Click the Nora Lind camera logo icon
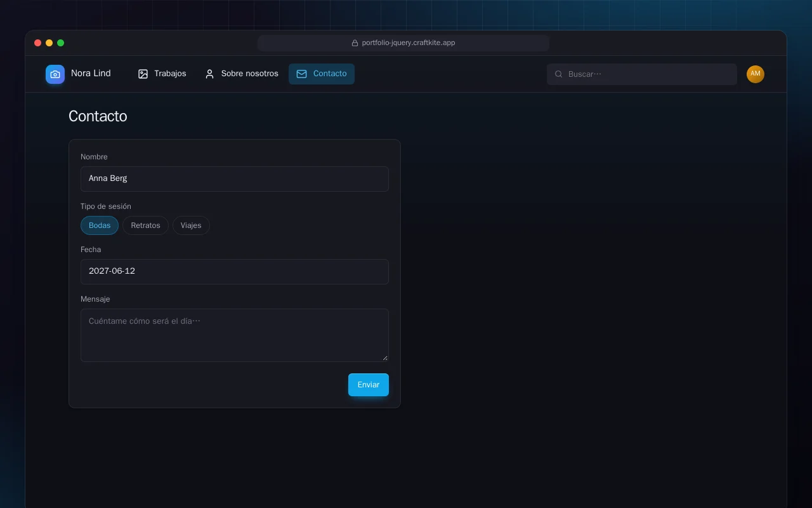Image resolution: width=812 pixels, height=508 pixels. click(x=55, y=74)
